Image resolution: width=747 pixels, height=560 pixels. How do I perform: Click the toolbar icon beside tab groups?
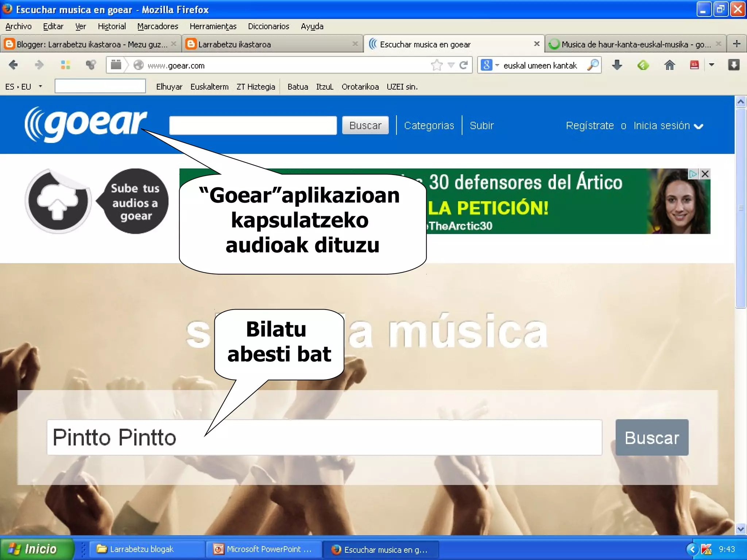[x=91, y=65]
